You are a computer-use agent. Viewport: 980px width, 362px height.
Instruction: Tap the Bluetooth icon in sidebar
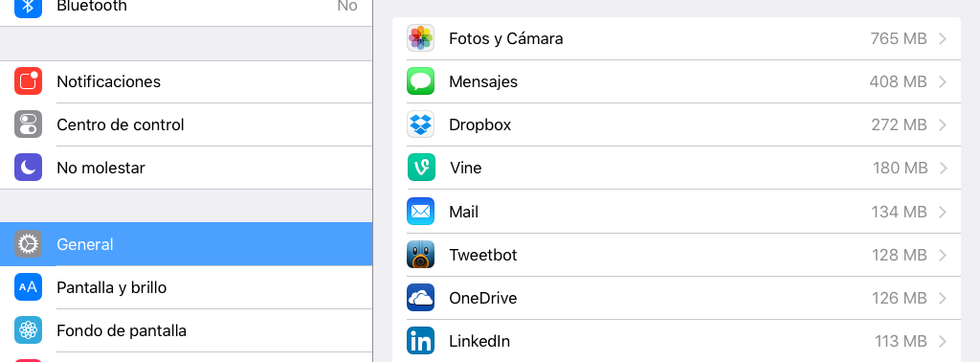(x=28, y=8)
